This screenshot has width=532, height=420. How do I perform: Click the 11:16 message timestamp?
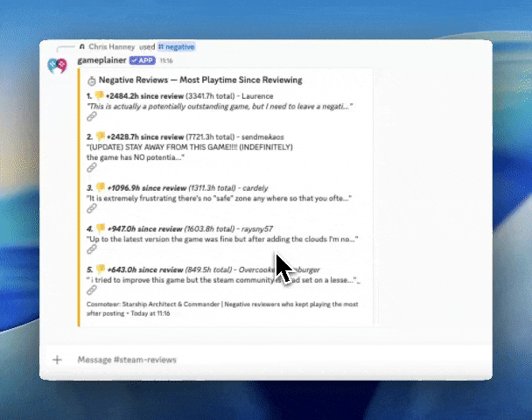(x=166, y=60)
